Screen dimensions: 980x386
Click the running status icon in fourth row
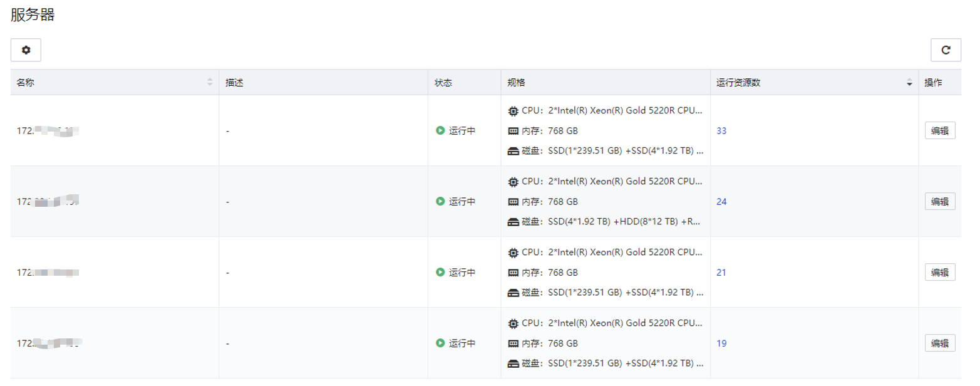pos(440,343)
